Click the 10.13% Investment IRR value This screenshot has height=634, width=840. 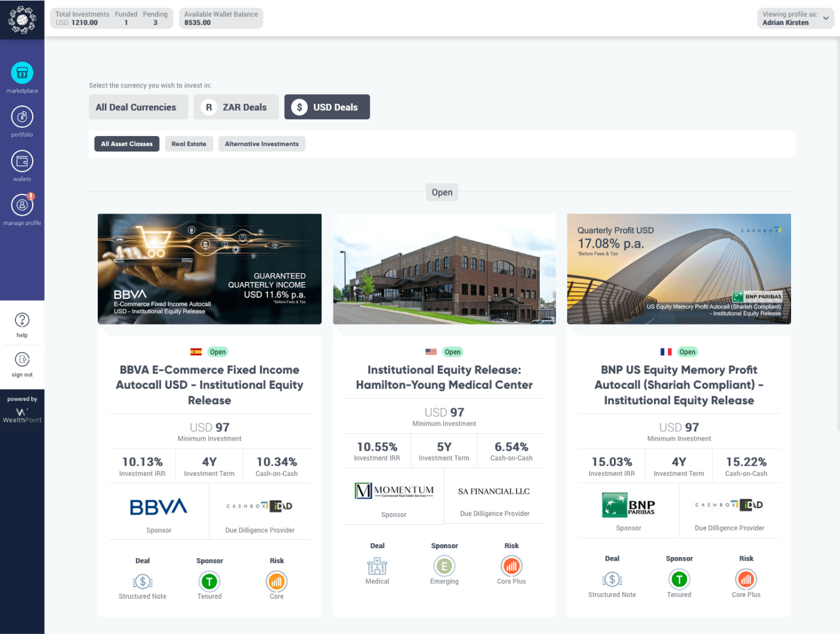142,462
